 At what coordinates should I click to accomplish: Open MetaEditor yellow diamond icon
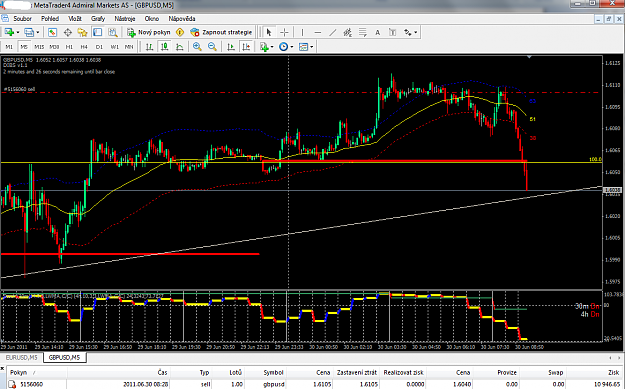coord(180,32)
